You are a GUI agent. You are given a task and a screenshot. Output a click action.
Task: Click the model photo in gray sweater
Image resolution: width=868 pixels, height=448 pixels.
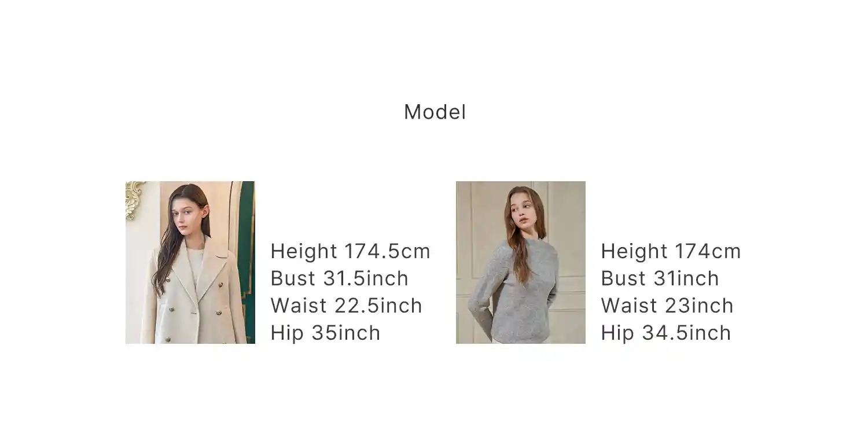tap(521, 262)
